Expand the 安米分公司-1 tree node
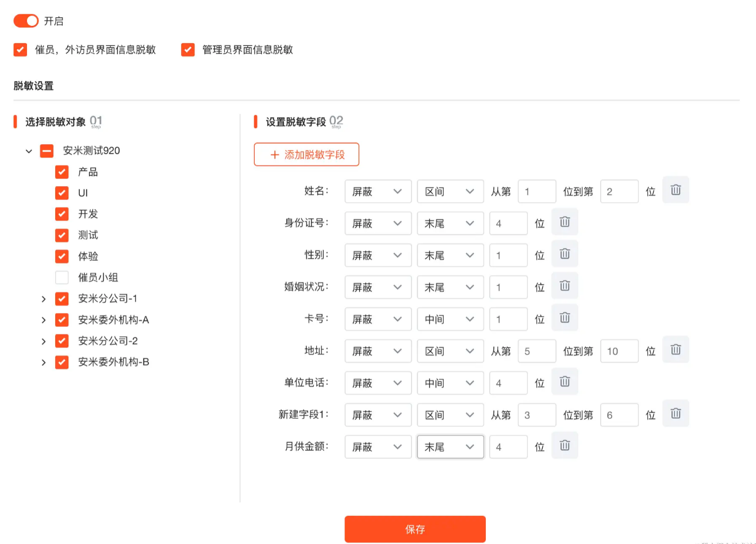The height and width of the screenshot is (544, 756). point(44,299)
